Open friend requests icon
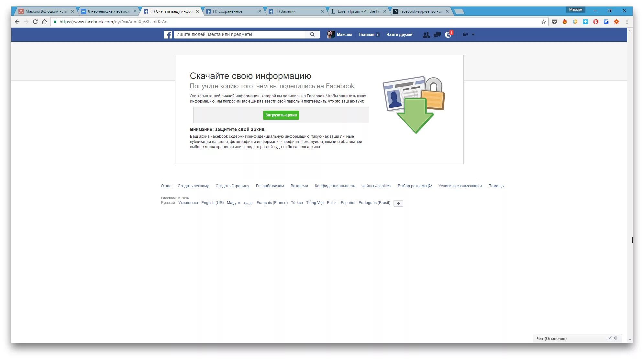This screenshot has width=644, height=359. tap(426, 35)
